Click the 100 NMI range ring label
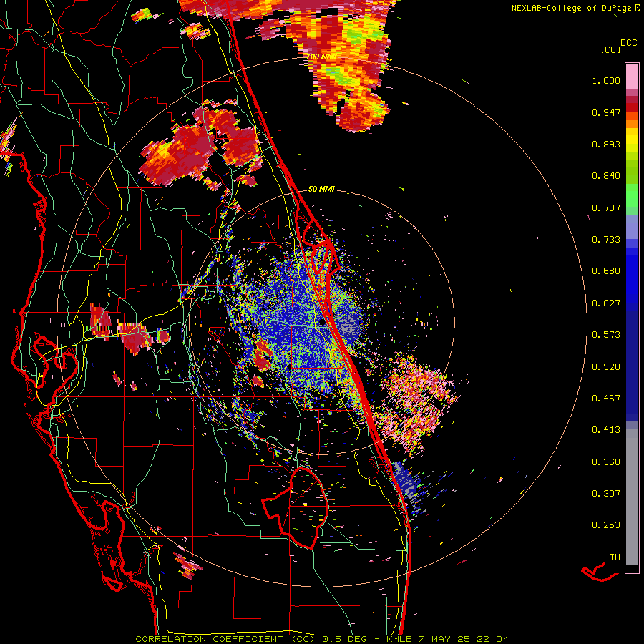 click(321, 57)
